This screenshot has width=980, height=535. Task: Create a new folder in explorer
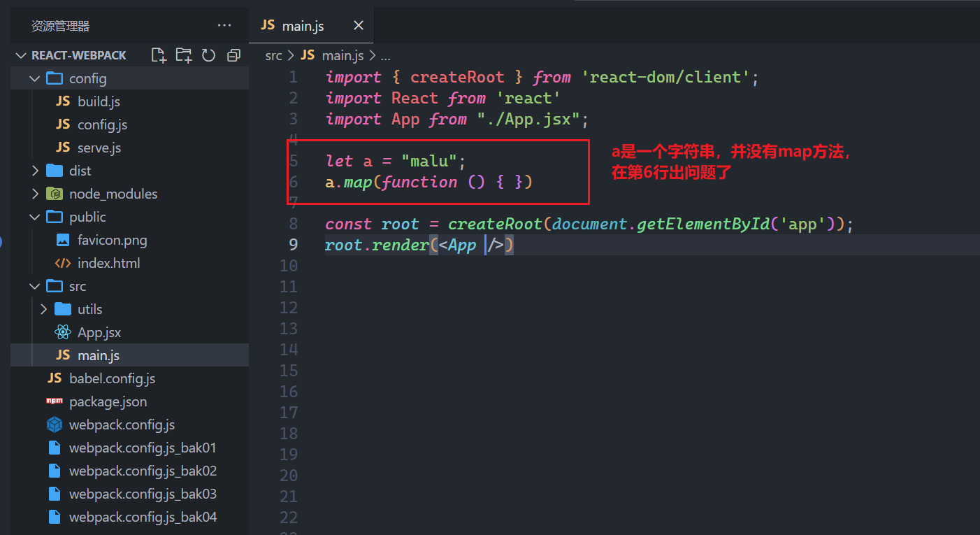pyautogui.click(x=184, y=55)
